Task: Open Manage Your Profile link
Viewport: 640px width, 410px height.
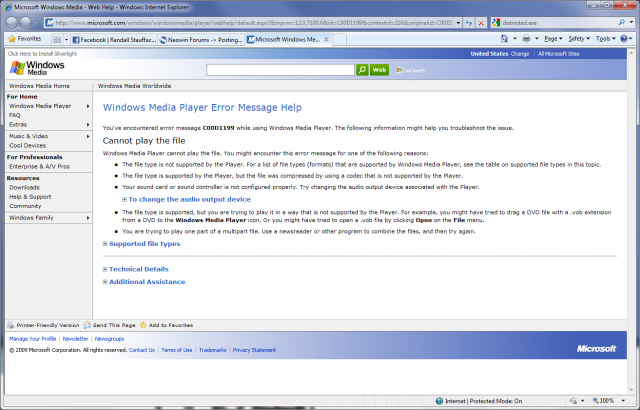Action: click(x=32, y=339)
